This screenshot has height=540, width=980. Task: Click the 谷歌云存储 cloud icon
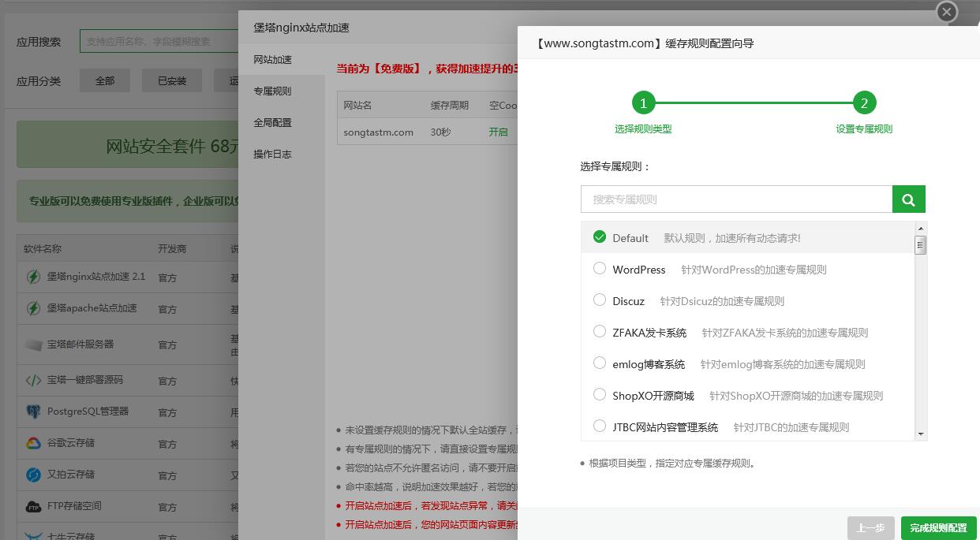pyautogui.click(x=33, y=443)
